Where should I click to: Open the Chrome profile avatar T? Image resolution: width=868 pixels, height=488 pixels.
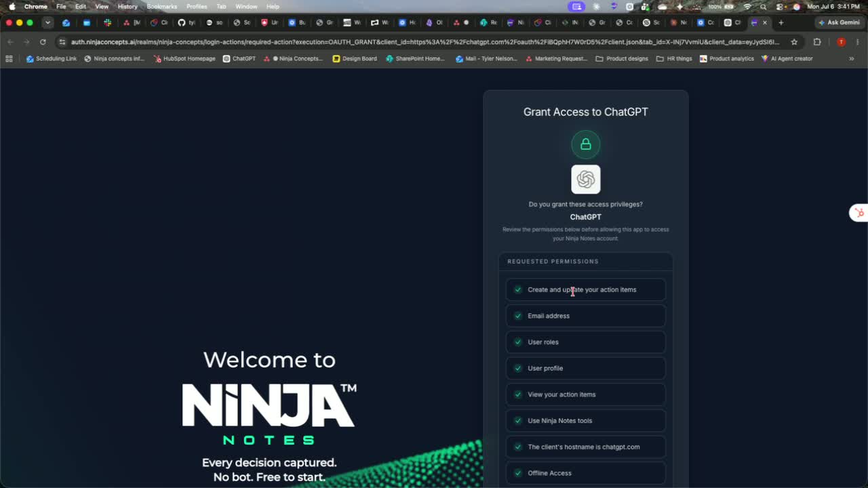(x=841, y=42)
